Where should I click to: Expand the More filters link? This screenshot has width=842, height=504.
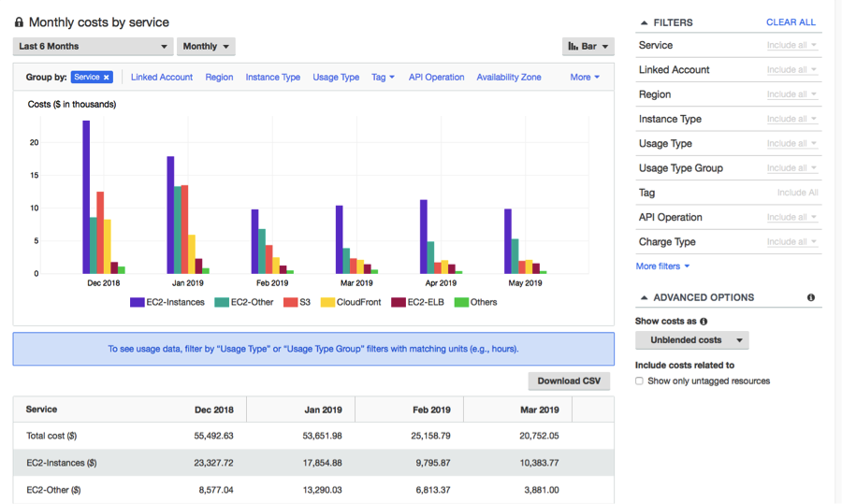tap(662, 266)
